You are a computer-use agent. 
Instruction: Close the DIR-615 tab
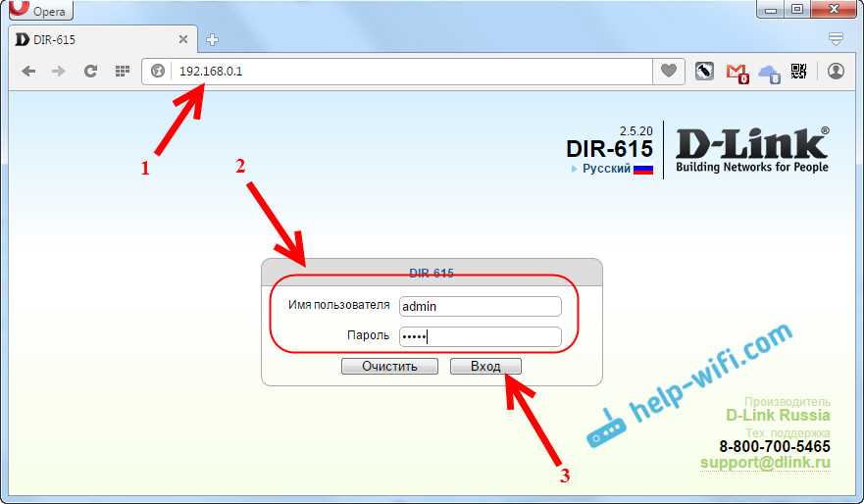183,39
